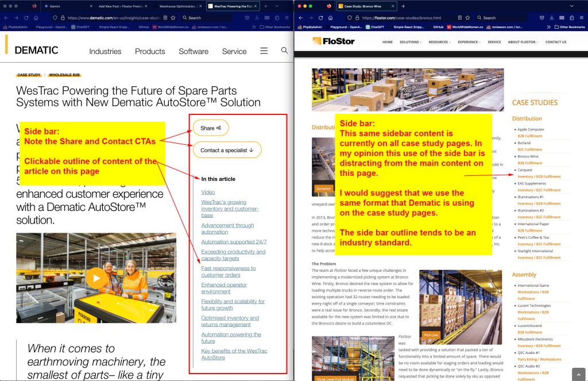
Task: Toggle reader view in the Dematic address bar
Action: [x=165, y=18]
